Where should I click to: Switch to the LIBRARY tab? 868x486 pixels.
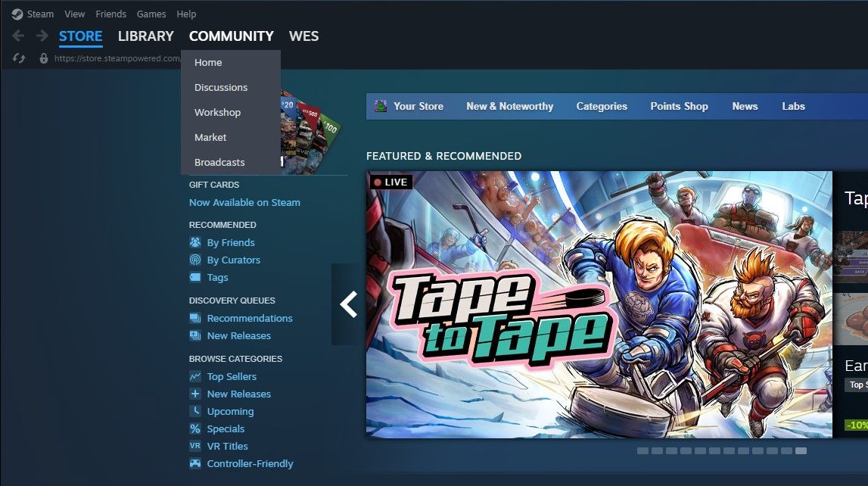click(145, 36)
